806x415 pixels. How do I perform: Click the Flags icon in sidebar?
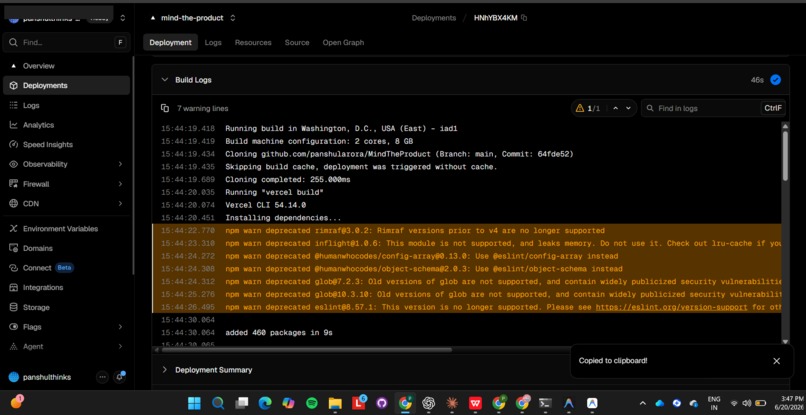pos(13,327)
